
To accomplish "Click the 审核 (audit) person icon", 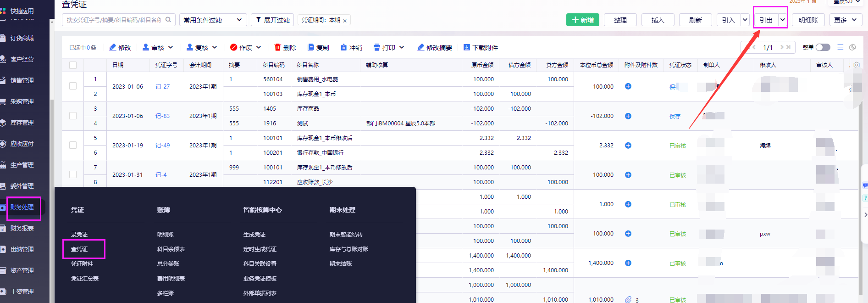I will pos(146,47).
